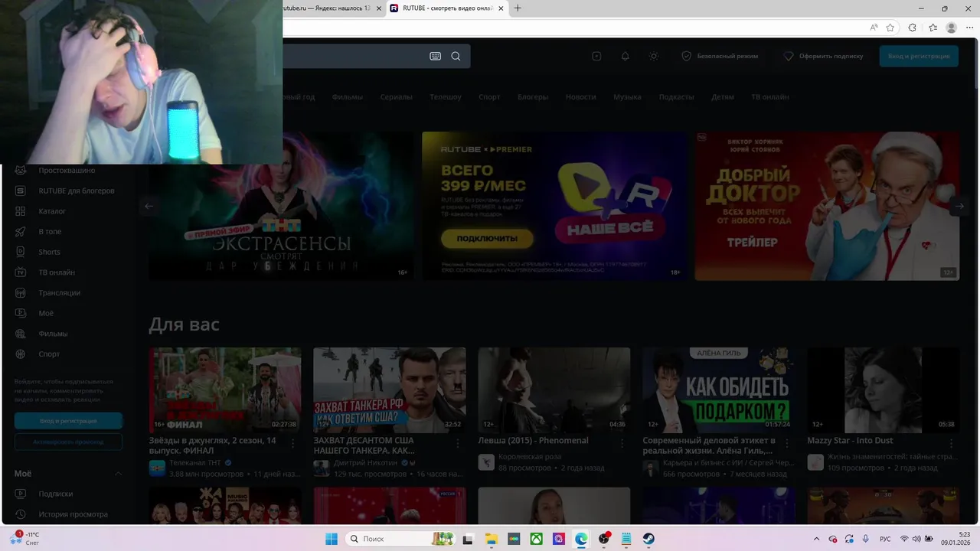Collapse the Моё section chevron

click(x=118, y=474)
